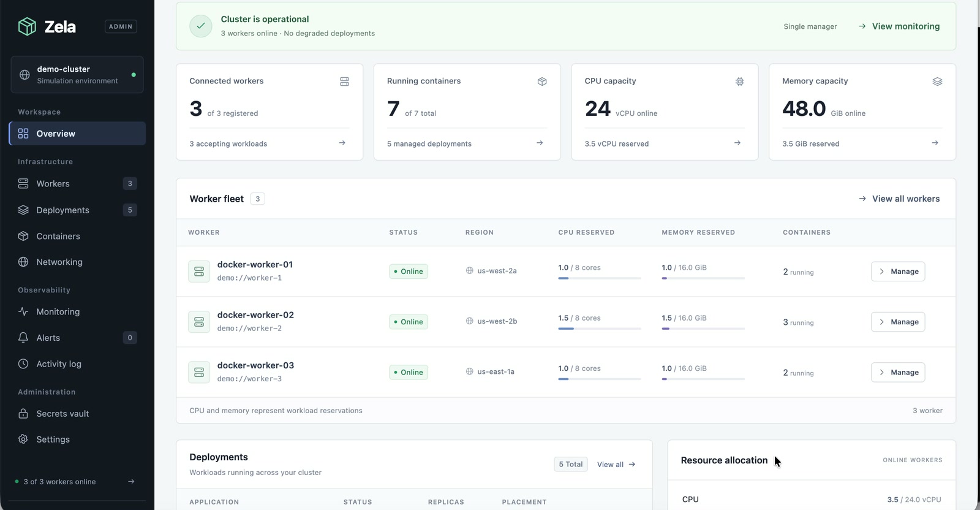Click the Worker fleet count badge 3
980x510 pixels.
point(258,199)
